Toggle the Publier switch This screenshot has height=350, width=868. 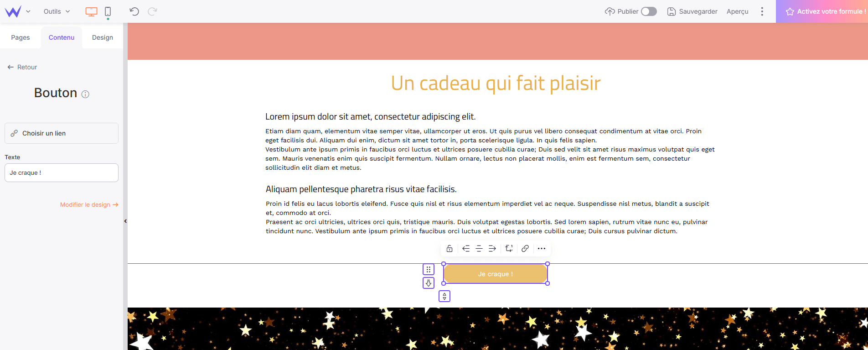649,11
